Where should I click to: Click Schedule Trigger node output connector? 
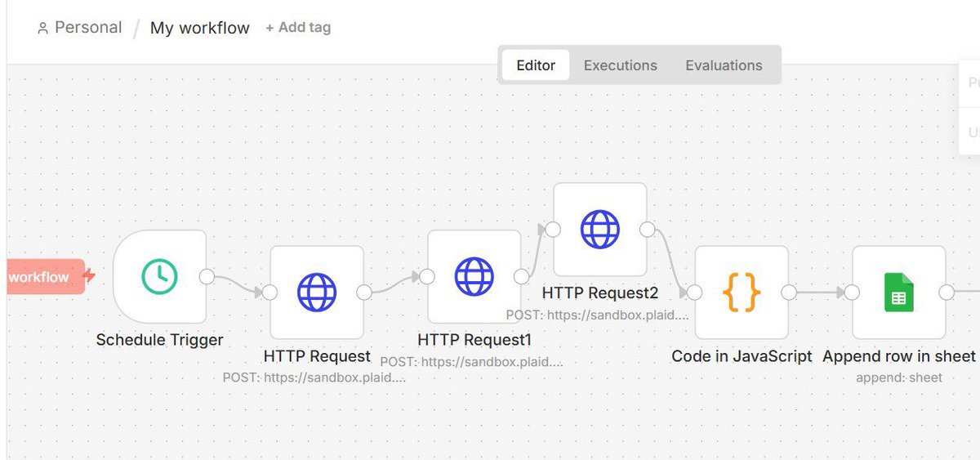coord(207,276)
